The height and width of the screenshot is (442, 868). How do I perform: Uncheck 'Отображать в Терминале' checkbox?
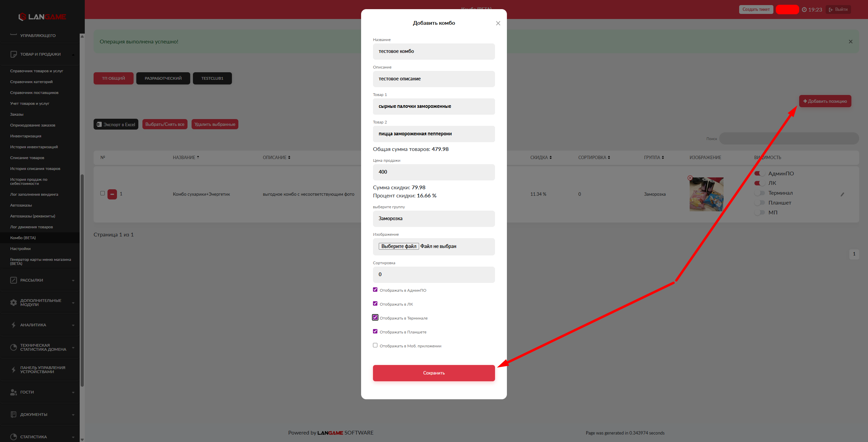[x=375, y=318]
